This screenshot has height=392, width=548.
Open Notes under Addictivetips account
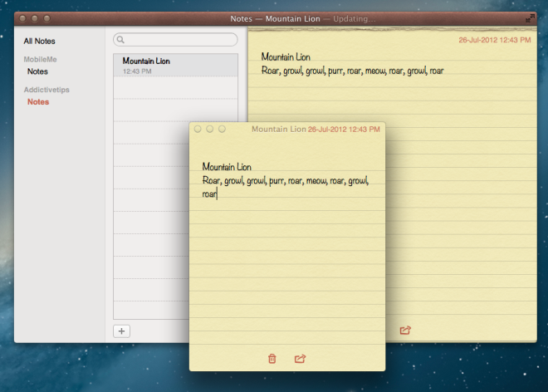(x=38, y=102)
